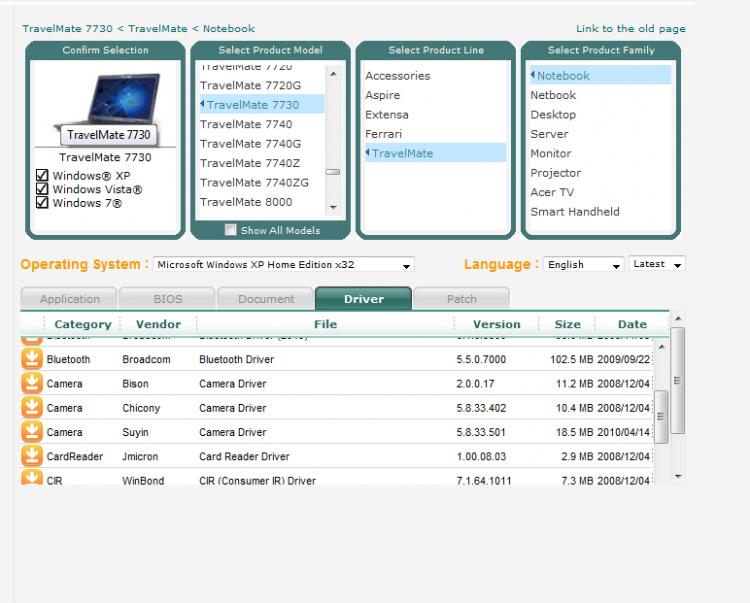Click the Notebook breadcrumb link
This screenshot has height=603, width=750.
point(229,29)
